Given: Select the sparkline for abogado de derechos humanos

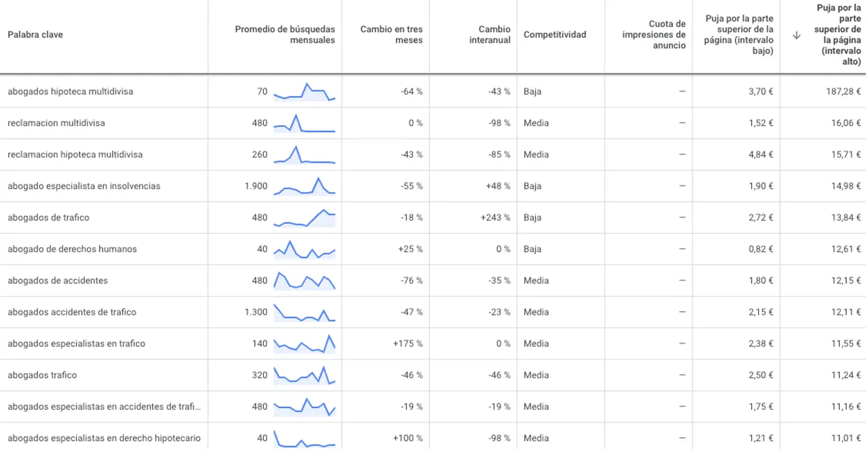Looking at the screenshot, I should click(x=304, y=249).
